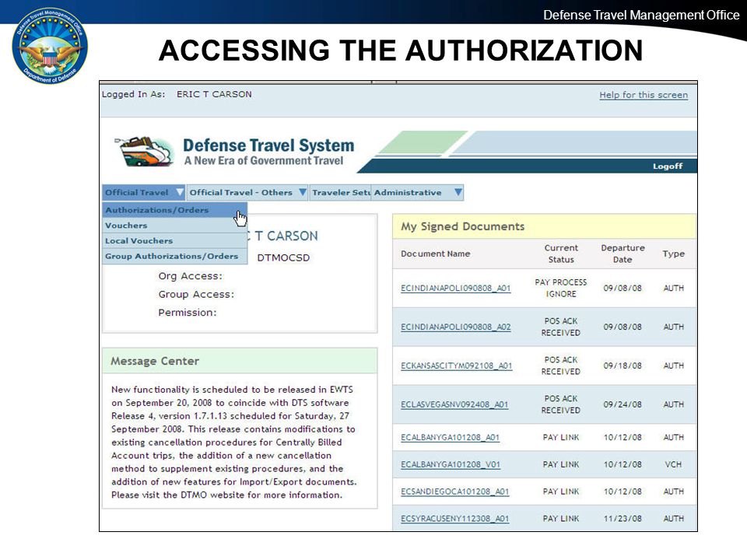Click the Logoff link

point(668,166)
